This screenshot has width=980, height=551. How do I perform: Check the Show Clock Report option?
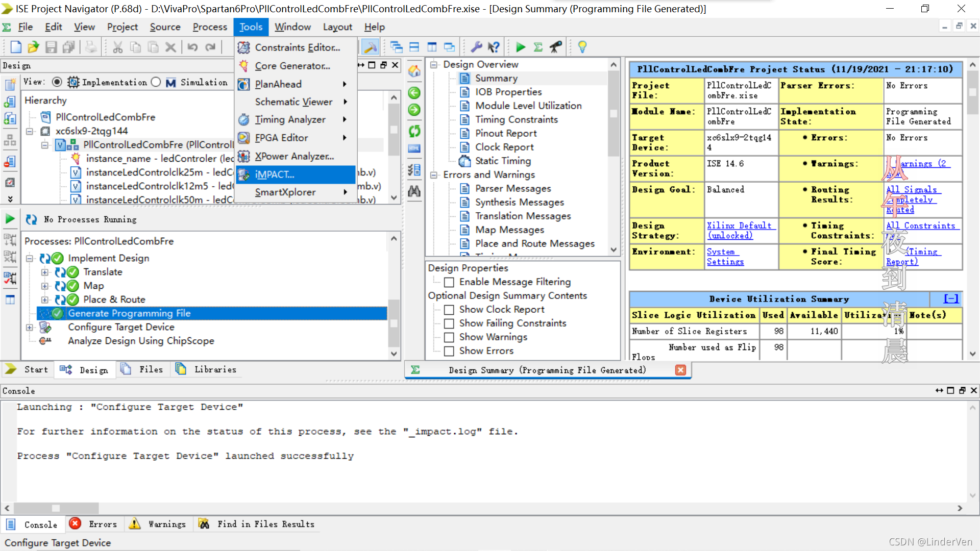click(x=449, y=310)
